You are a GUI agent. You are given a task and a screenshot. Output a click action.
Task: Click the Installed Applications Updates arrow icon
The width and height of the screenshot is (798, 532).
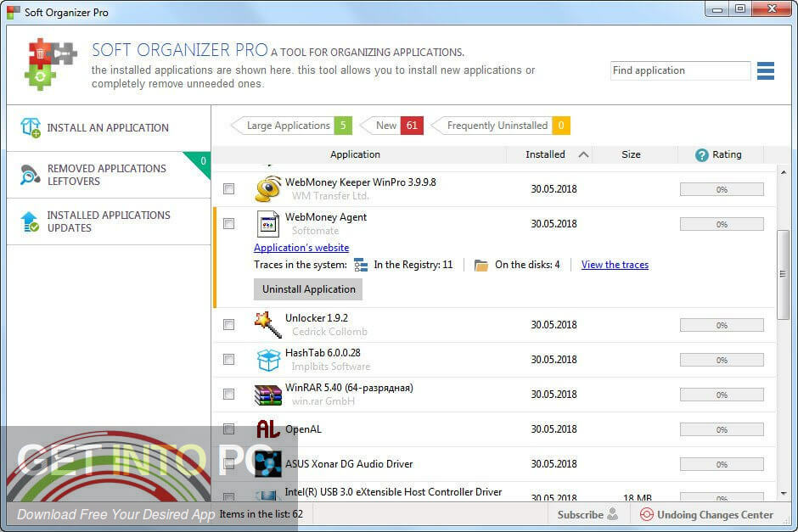pos(30,221)
